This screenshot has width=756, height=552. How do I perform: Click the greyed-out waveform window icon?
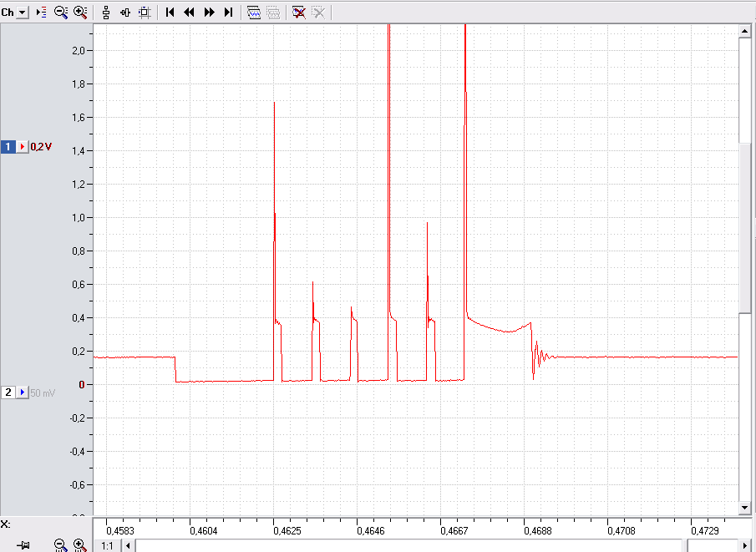point(273,13)
